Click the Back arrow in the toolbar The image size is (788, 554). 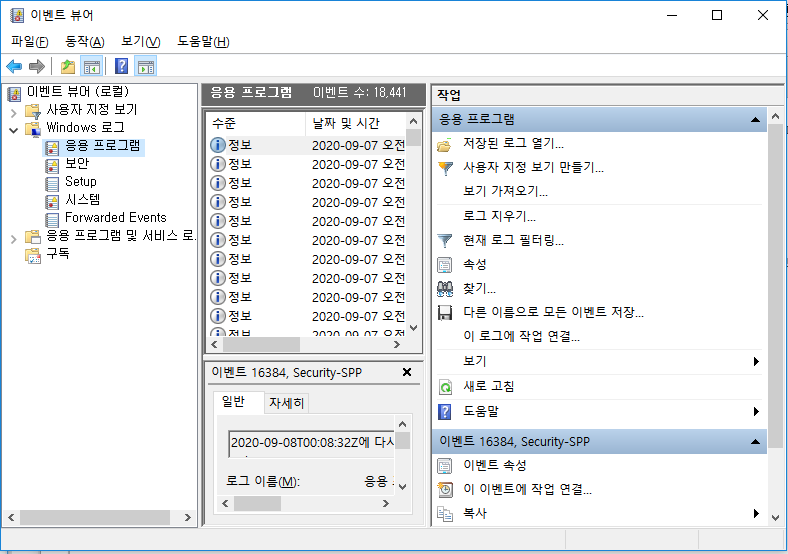point(14,67)
